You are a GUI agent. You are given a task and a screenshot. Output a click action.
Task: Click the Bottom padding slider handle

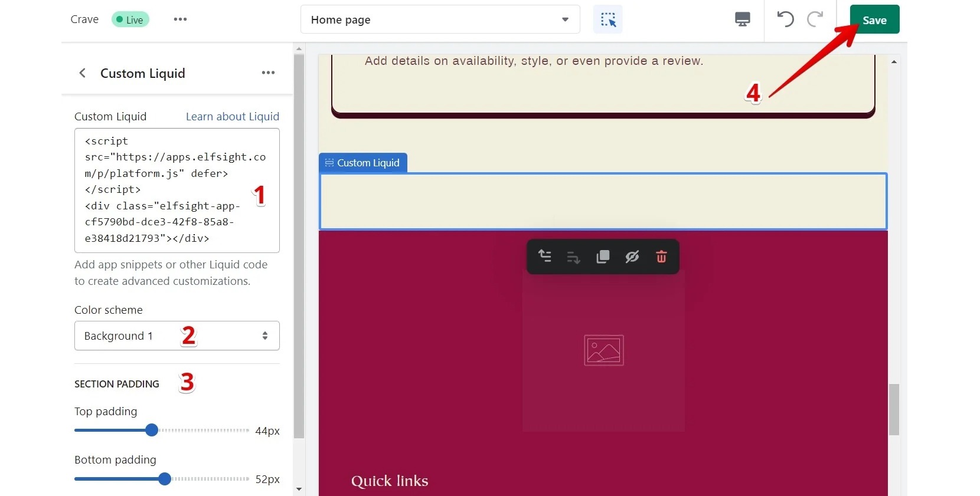pos(165,479)
